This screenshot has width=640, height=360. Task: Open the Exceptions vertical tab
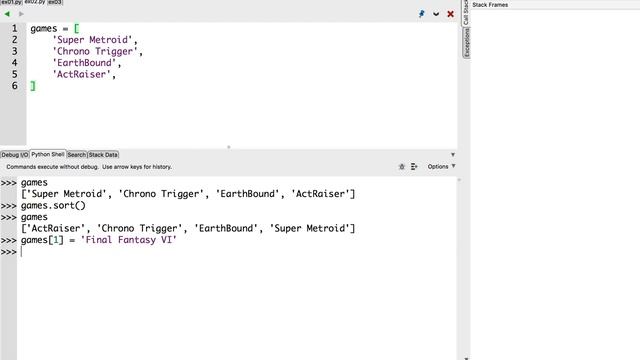pos(466,43)
